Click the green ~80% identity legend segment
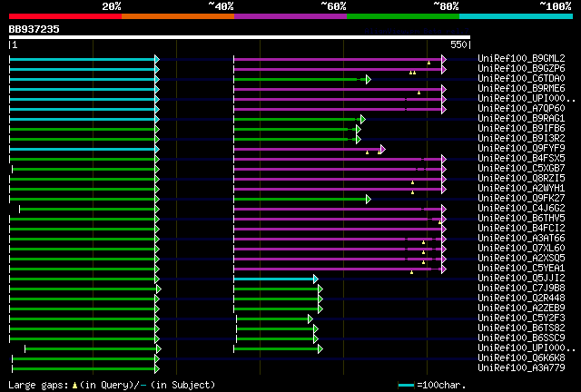581x392 pixels. pyautogui.click(x=403, y=16)
